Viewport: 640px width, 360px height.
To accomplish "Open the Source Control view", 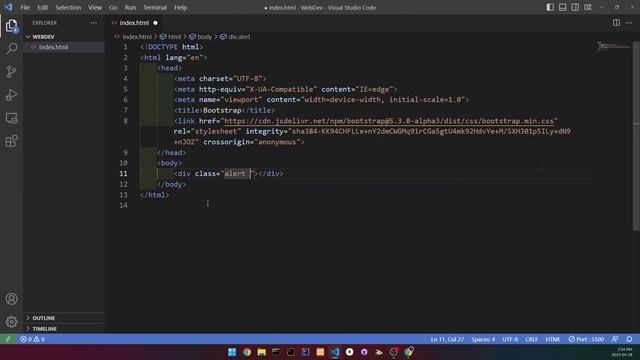I will click(11, 72).
